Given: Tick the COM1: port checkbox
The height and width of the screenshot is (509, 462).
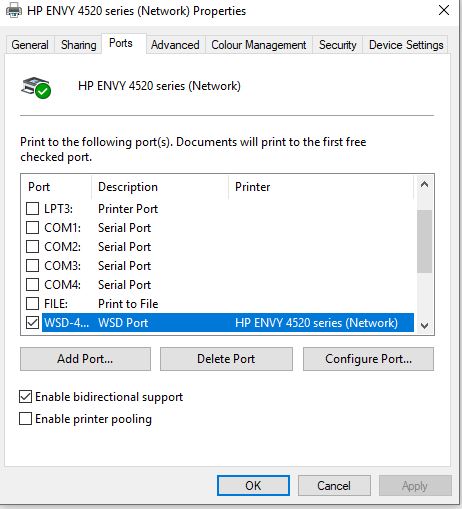Looking at the screenshot, I should coord(32,228).
